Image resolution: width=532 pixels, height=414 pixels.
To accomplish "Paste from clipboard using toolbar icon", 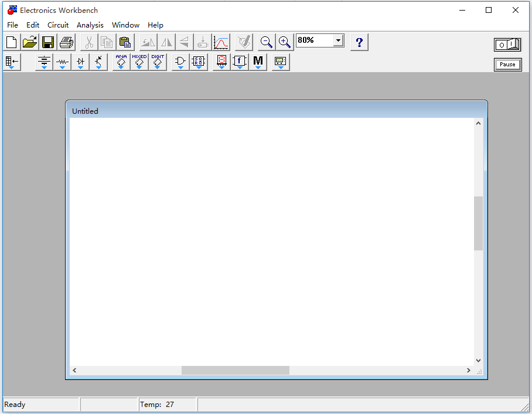I will [x=125, y=42].
